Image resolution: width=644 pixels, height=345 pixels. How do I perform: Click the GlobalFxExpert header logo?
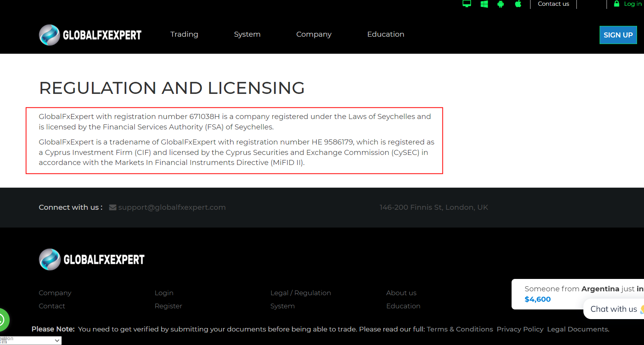coord(90,35)
